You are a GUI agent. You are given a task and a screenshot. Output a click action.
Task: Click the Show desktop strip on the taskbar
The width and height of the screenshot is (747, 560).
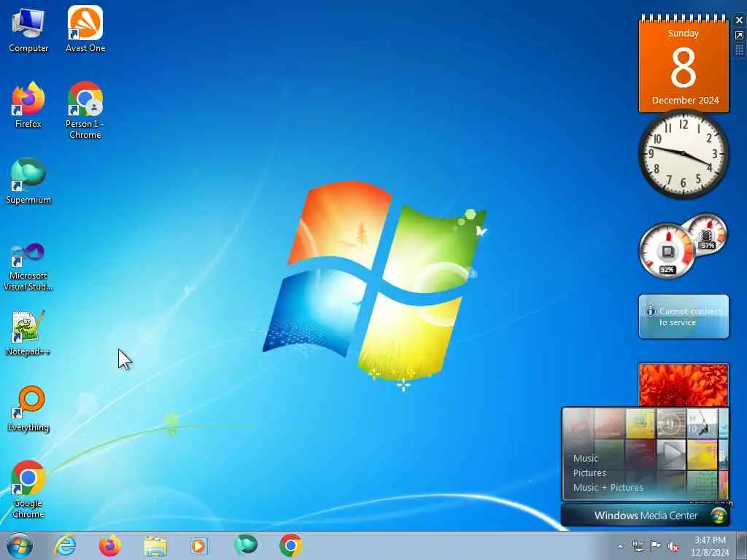(741, 546)
